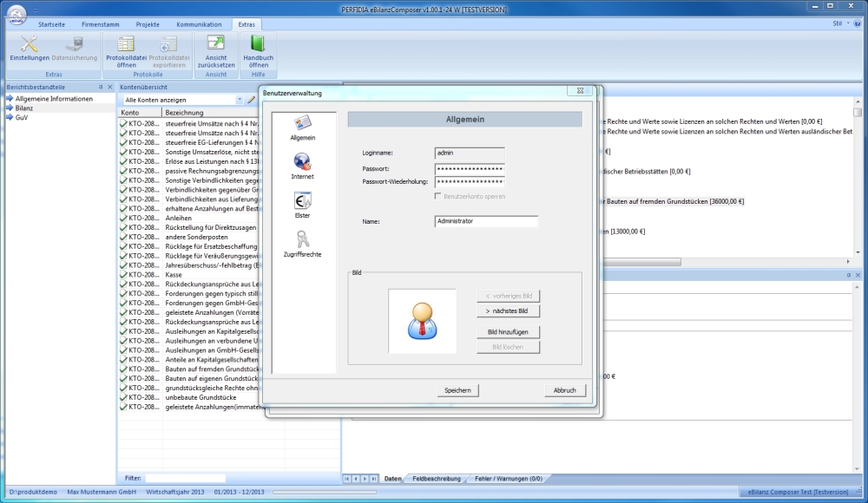Screen dimensions: 868x503
Task: Click horizontal scrollbar in right data panel
Action: coord(642,262)
